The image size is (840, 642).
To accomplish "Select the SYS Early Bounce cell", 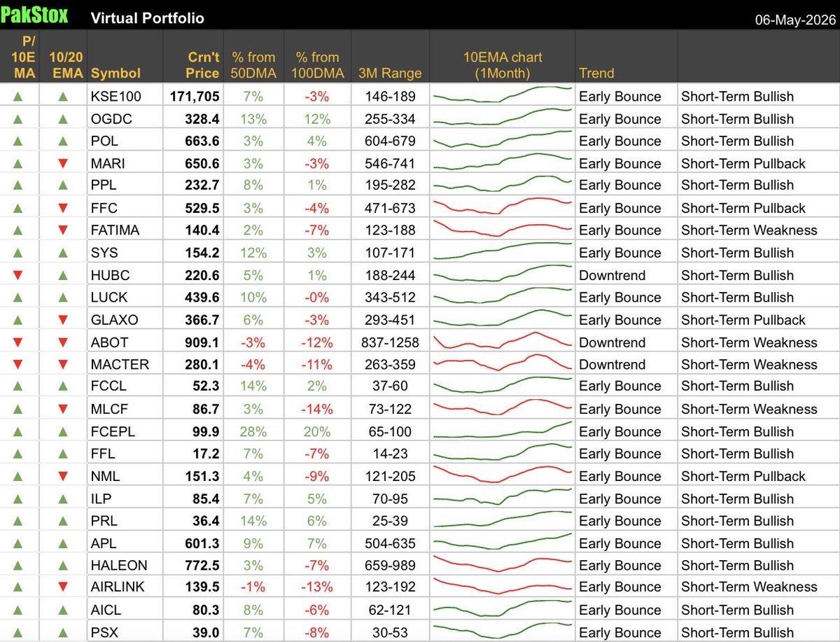I will tap(620, 253).
